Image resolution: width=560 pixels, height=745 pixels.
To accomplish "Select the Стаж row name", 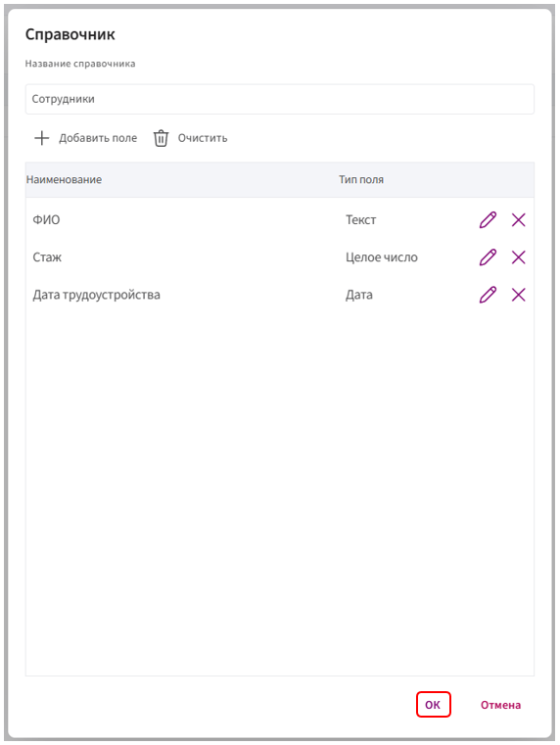I will pos(47,257).
